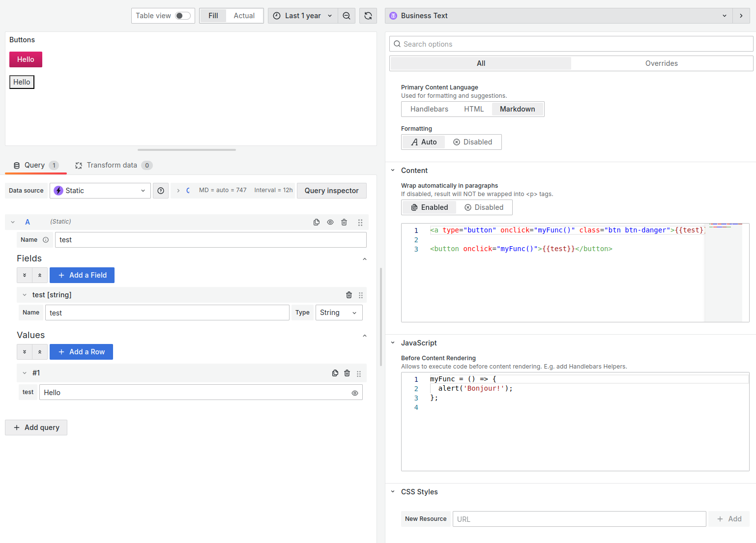Open help for the Static data source

[x=161, y=191]
